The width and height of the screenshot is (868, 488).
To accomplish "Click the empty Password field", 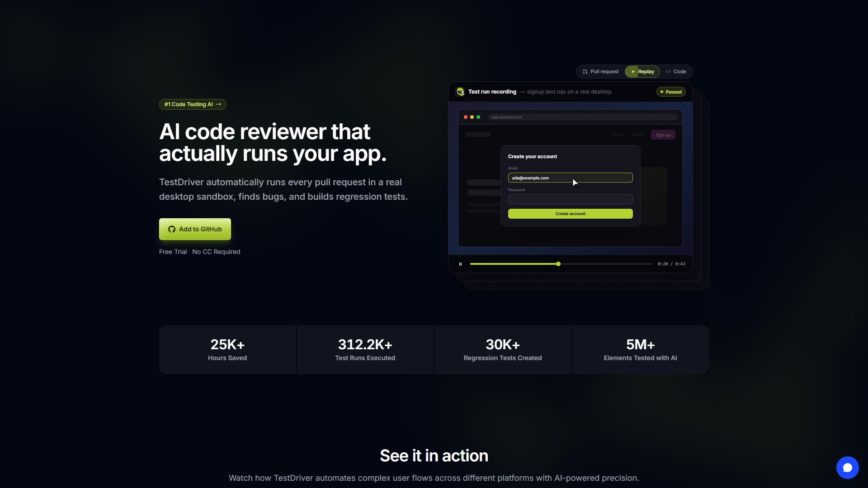I will pyautogui.click(x=570, y=199).
